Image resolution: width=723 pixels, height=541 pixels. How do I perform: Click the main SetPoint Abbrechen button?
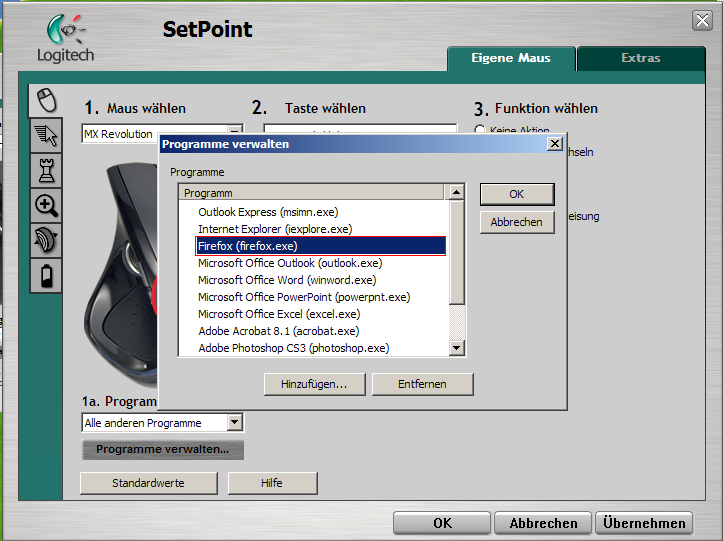click(x=543, y=523)
